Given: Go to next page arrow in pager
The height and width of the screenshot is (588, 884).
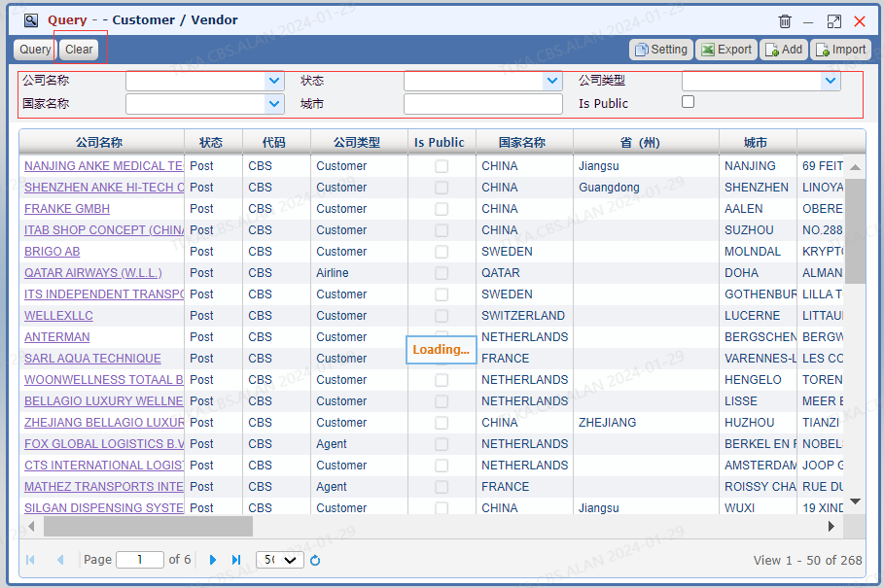Looking at the screenshot, I should coord(213,560).
